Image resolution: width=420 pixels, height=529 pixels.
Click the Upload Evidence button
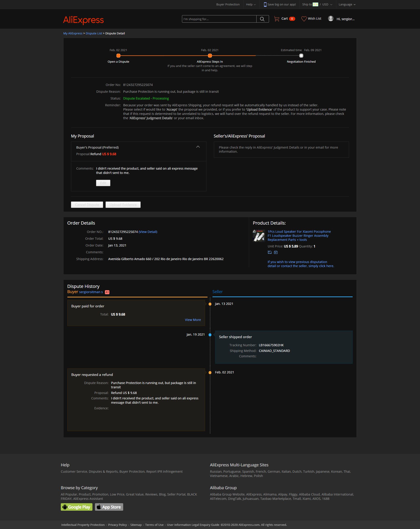[123, 205]
